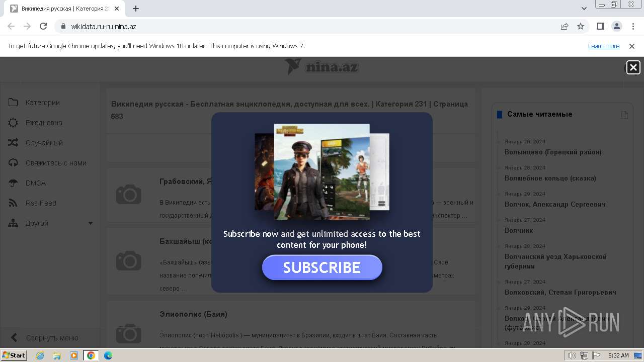Click the lock icon in the address bar
The image size is (644, 362).
click(x=63, y=26)
